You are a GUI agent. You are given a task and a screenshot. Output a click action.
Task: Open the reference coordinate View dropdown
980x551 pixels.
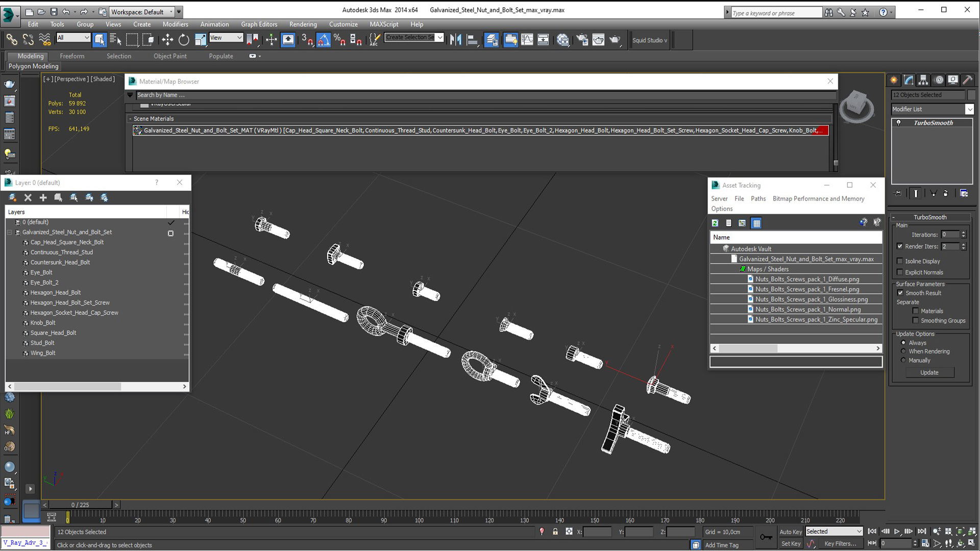tap(226, 37)
